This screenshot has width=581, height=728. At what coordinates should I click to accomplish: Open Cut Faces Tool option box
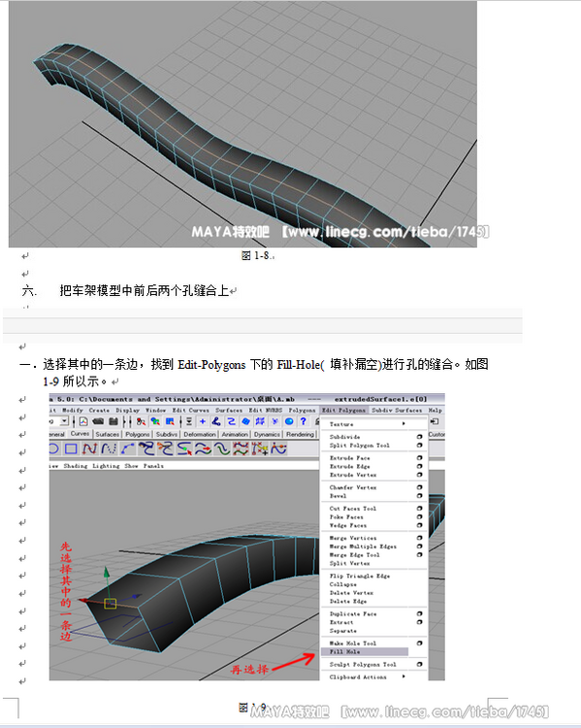[420, 509]
